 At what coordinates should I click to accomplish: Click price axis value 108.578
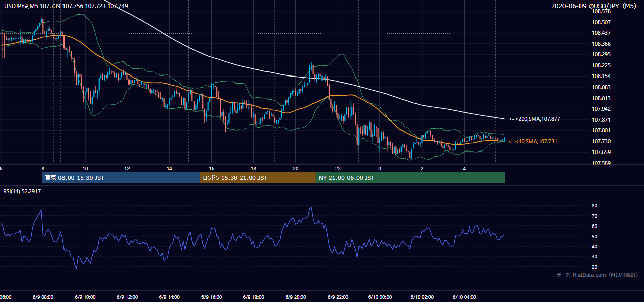point(601,11)
